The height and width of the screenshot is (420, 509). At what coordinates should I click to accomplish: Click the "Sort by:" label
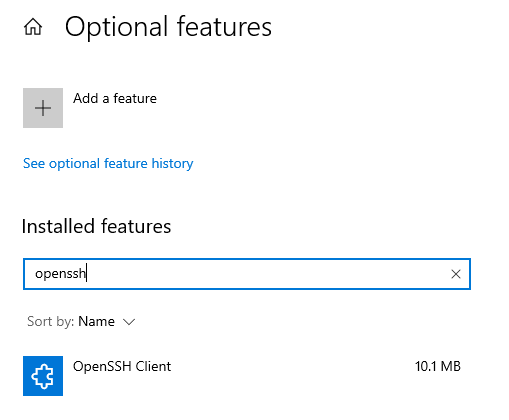tap(50, 322)
